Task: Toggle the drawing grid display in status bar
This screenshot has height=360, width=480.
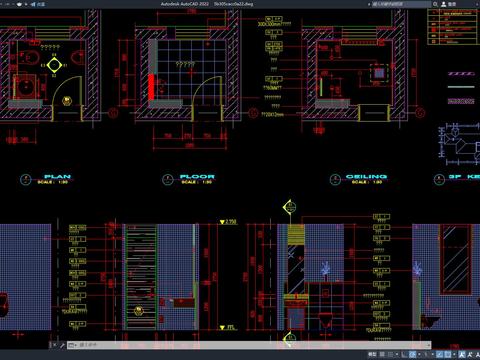Action: (382, 354)
